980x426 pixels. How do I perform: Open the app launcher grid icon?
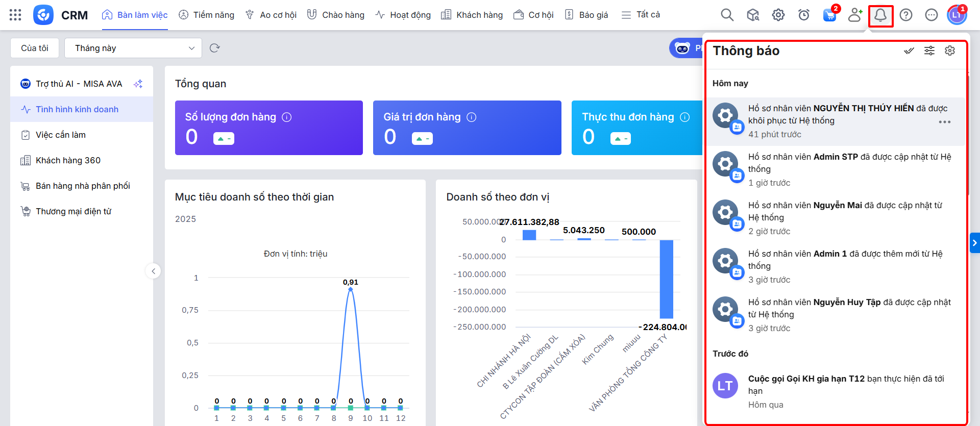(15, 15)
